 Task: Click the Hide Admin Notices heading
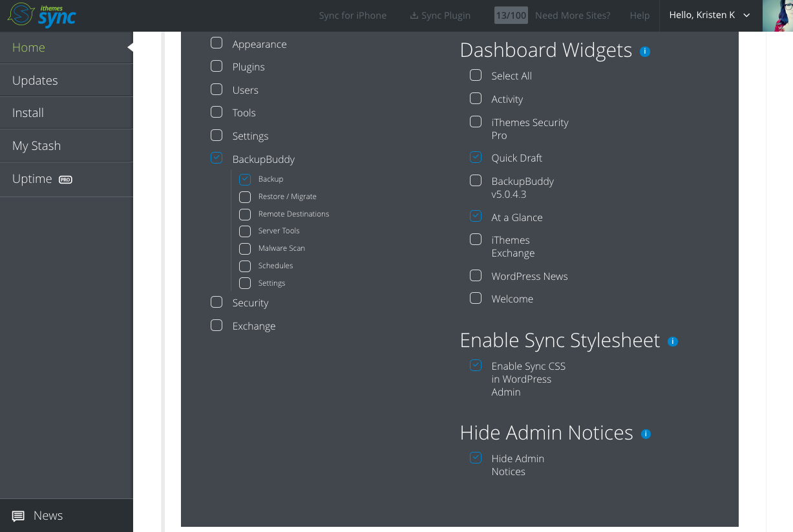tap(547, 432)
